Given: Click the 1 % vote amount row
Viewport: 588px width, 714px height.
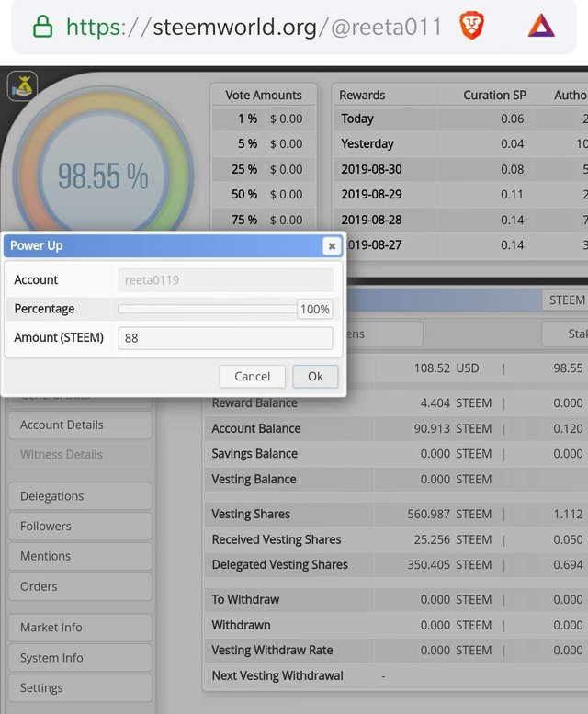Looking at the screenshot, I should (x=264, y=119).
